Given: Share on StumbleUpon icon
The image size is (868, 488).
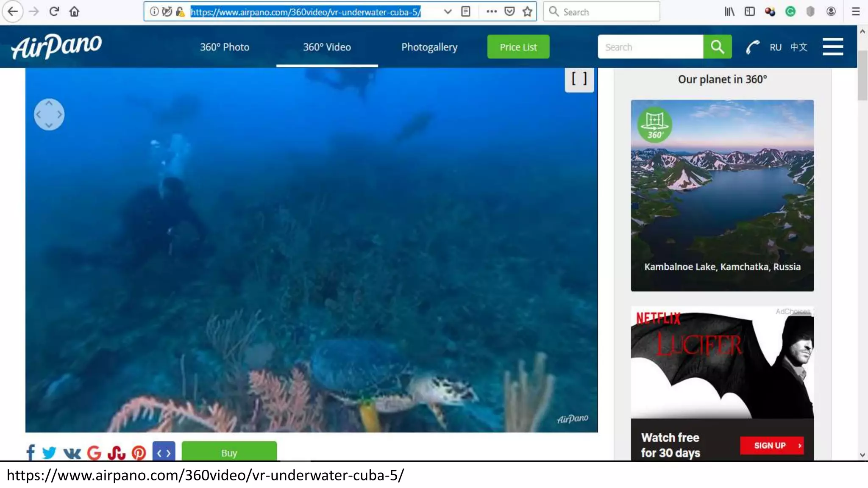Looking at the screenshot, I should click(x=117, y=452).
